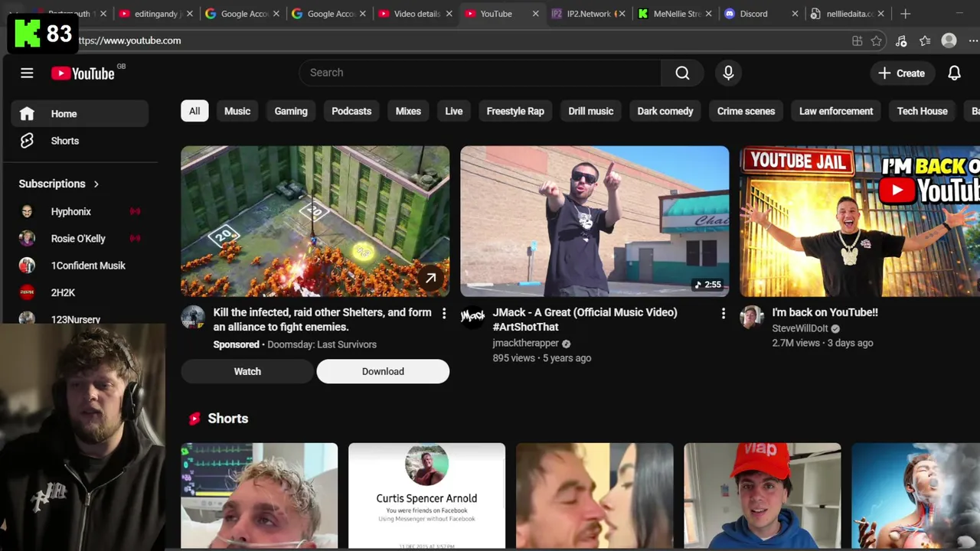Open Rosie O'Kelly channel
Viewport: 980px width, 551px height.
pos(80,238)
